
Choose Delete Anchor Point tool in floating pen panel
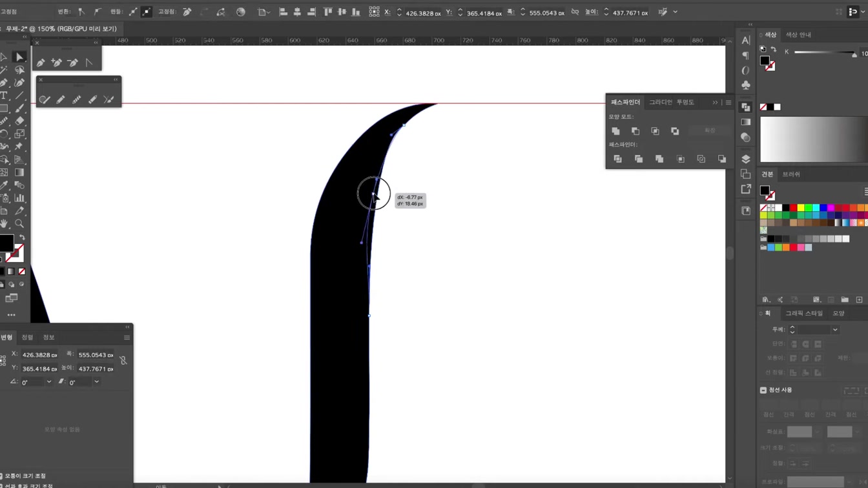pyautogui.click(x=73, y=63)
